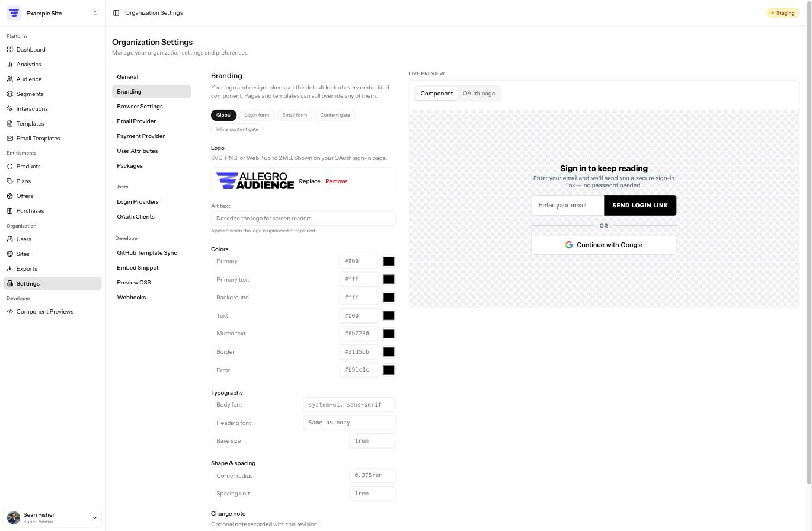Open Dashboard from the sidebar icon
Image resolution: width=812 pixels, height=531 pixels.
click(x=10, y=50)
